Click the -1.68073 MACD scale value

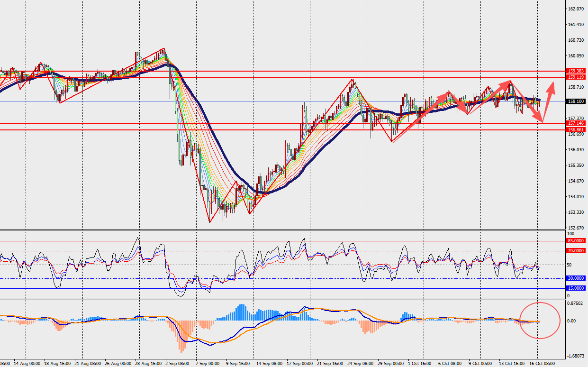click(576, 356)
